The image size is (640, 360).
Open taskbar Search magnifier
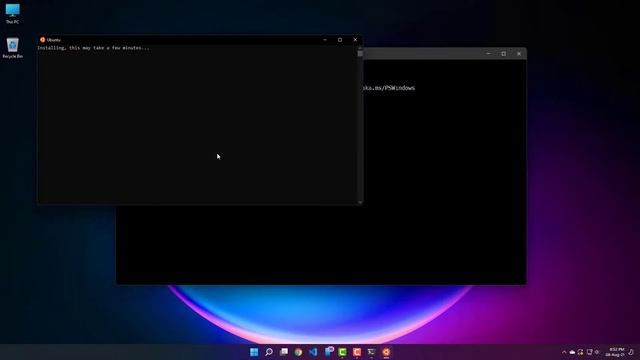[269, 352]
